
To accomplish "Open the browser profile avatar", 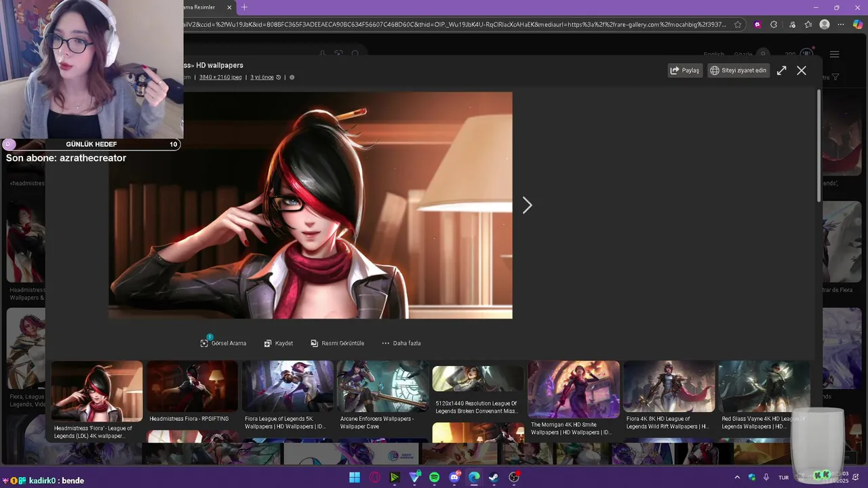I will (825, 24).
